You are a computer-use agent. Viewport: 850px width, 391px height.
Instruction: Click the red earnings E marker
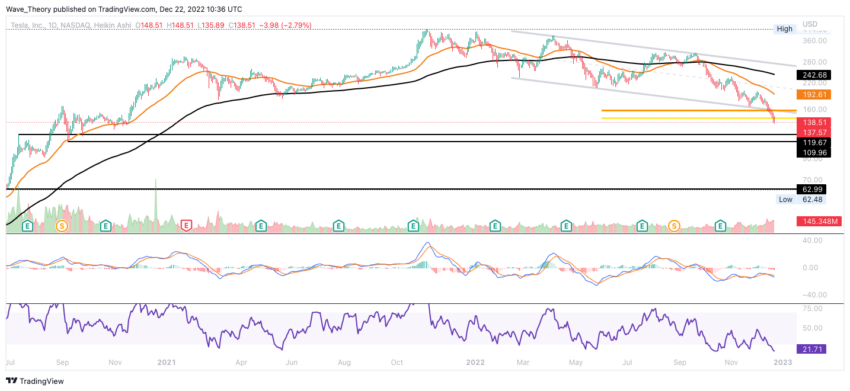coord(187,224)
